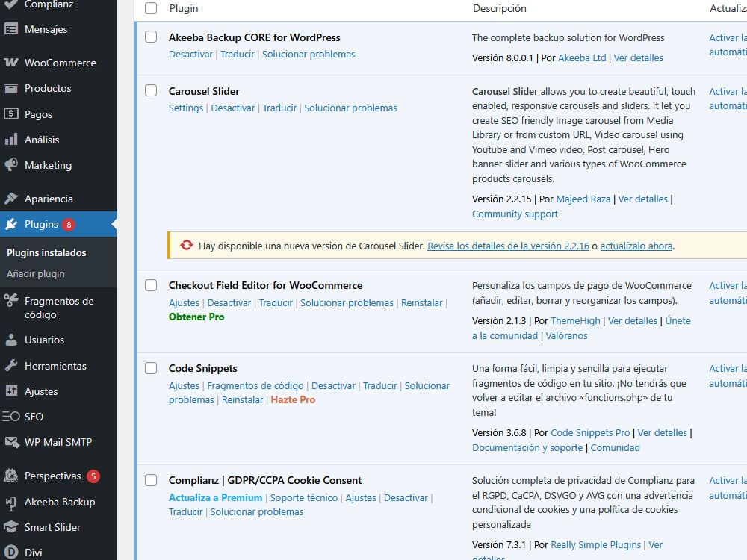Click Hazte Pro under Code Snippets
Image resolution: width=747 pixels, height=560 pixels.
point(293,400)
